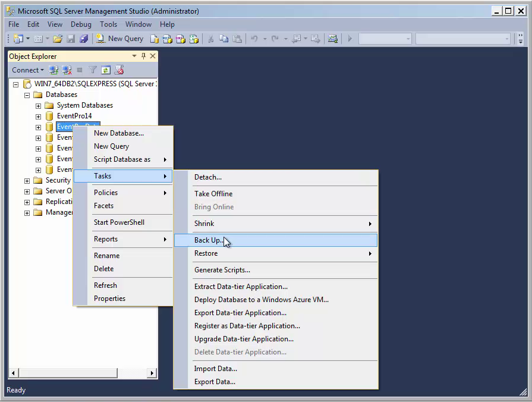This screenshot has height=402, width=532.
Task: Click the Activity Monitor toolbar icon
Action: [x=332, y=39]
